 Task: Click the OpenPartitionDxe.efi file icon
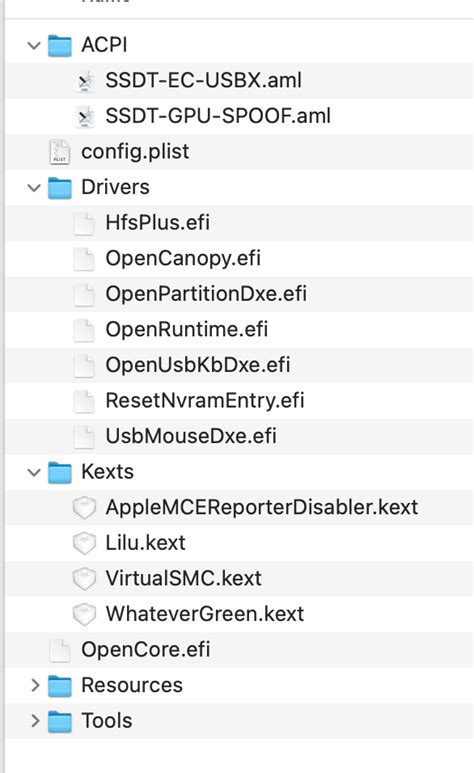pos(84,294)
